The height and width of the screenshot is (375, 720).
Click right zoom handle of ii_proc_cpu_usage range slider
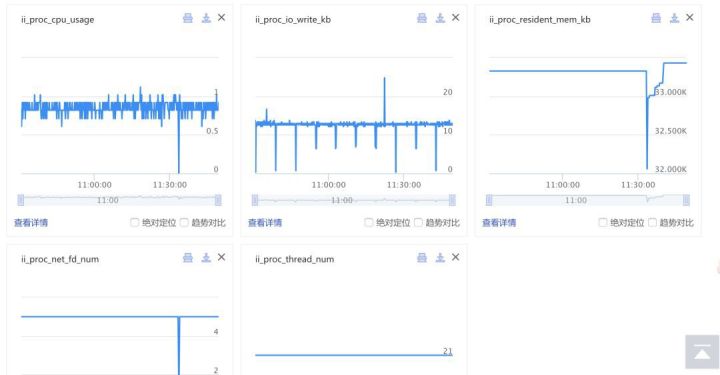point(218,200)
